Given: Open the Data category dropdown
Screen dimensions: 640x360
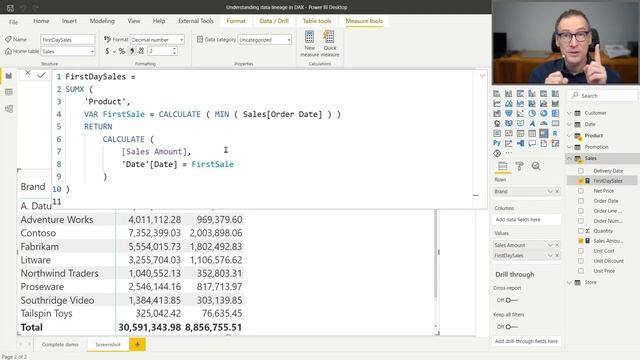Looking at the screenshot, I should [x=265, y=40].
